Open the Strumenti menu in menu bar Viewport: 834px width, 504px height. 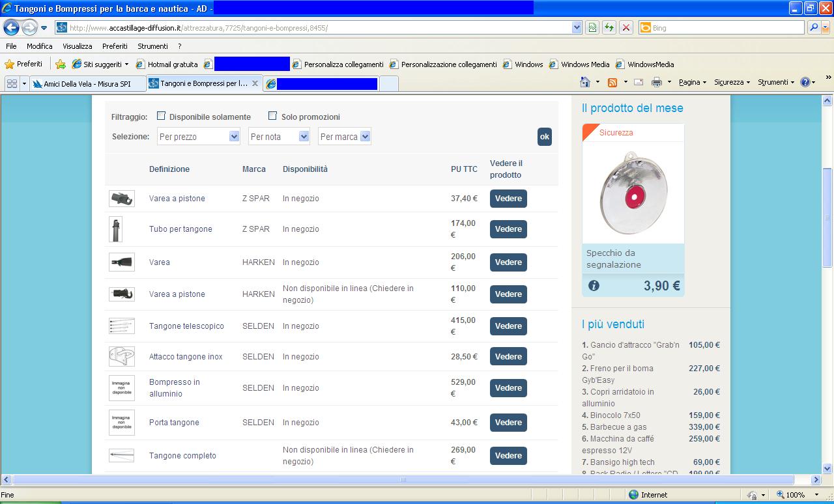[x=152, y=46]
